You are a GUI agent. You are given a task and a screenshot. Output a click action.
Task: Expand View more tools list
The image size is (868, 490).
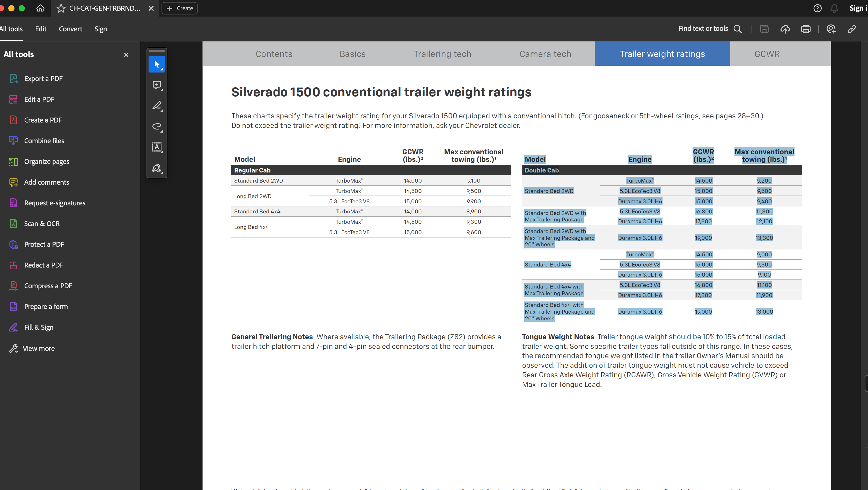38,348
